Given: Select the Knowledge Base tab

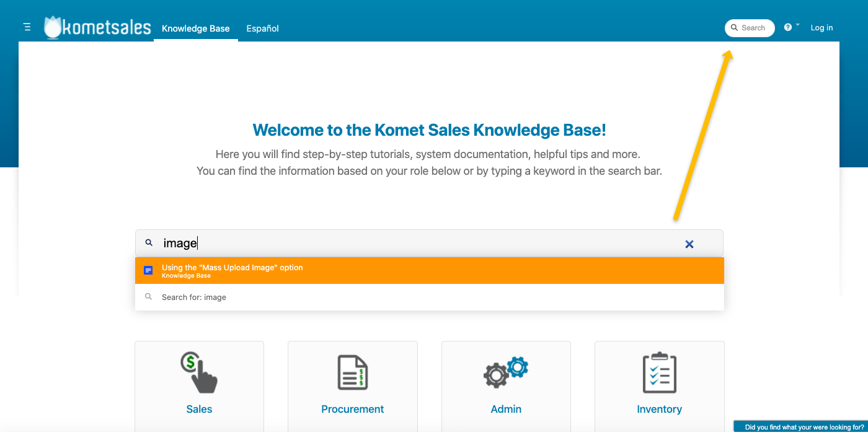Looking at the screenshot, I should 196,29.
